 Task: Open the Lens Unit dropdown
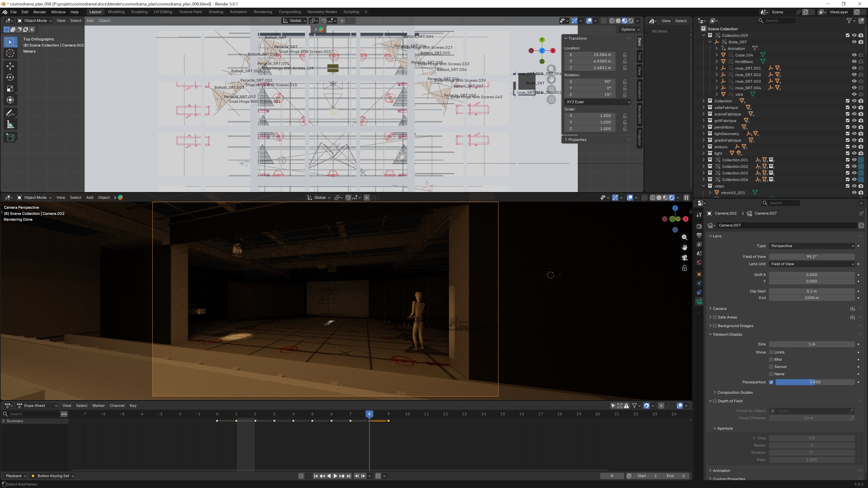coord(811,264)
